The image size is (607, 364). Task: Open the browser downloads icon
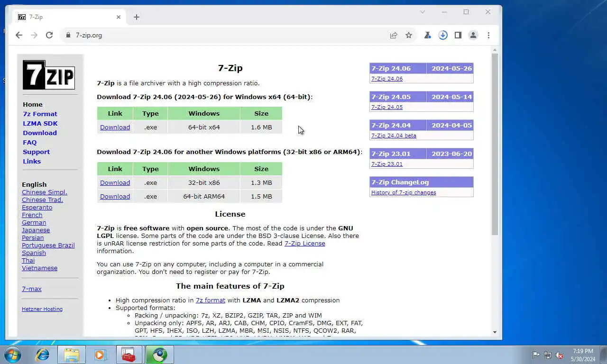(443, 35)
